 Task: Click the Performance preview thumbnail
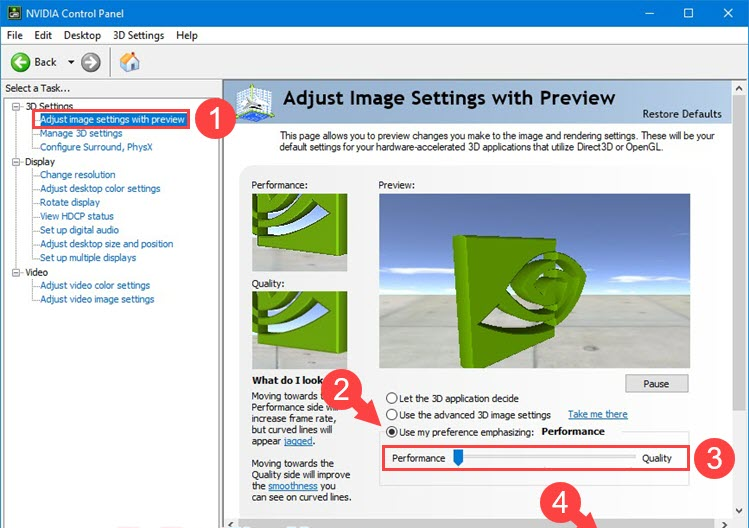click(299, 232)
